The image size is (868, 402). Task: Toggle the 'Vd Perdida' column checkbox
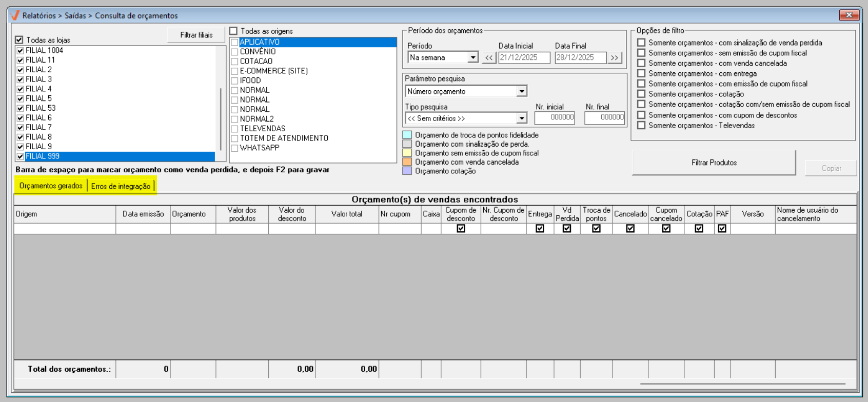(x=567, y=229)
